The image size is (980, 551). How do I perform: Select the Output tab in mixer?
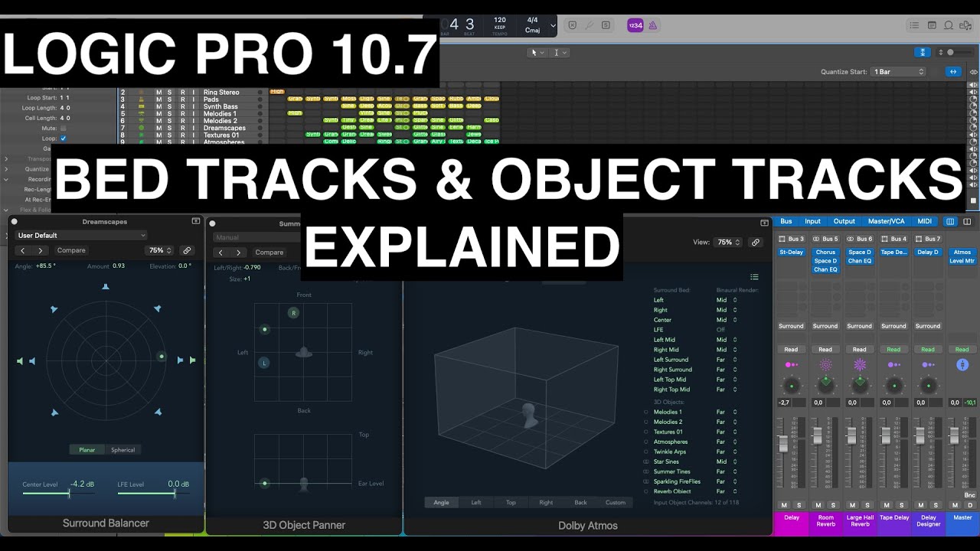844,221
